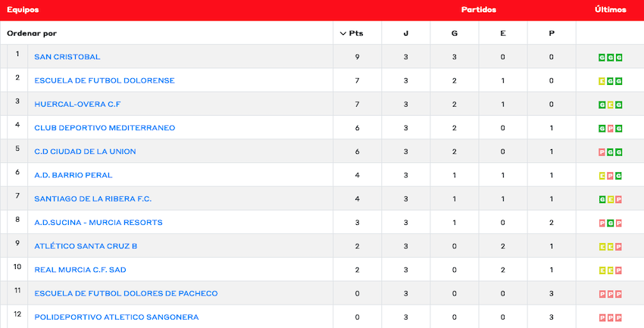
Task: Click the red loss badge for C.D Ciudad de la Union
Action: (x=602, y=152)
